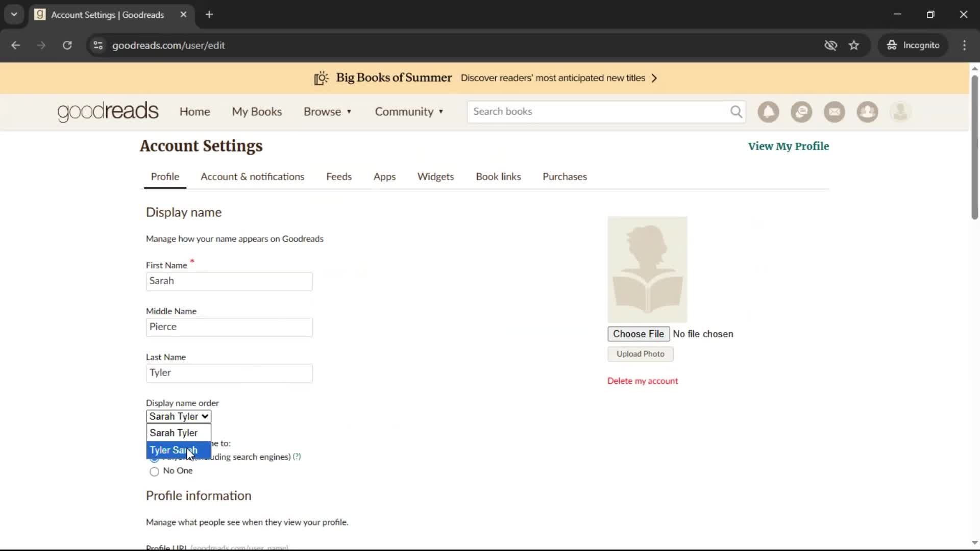Switch to the Profile tab
This screenshot has width=980, height=551.
coord(165,177)
